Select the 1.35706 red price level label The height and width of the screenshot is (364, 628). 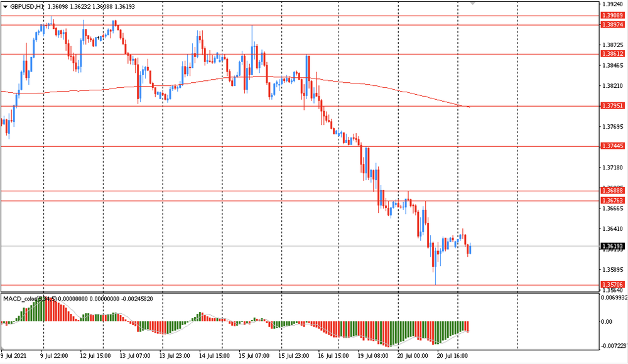[613, 285]
